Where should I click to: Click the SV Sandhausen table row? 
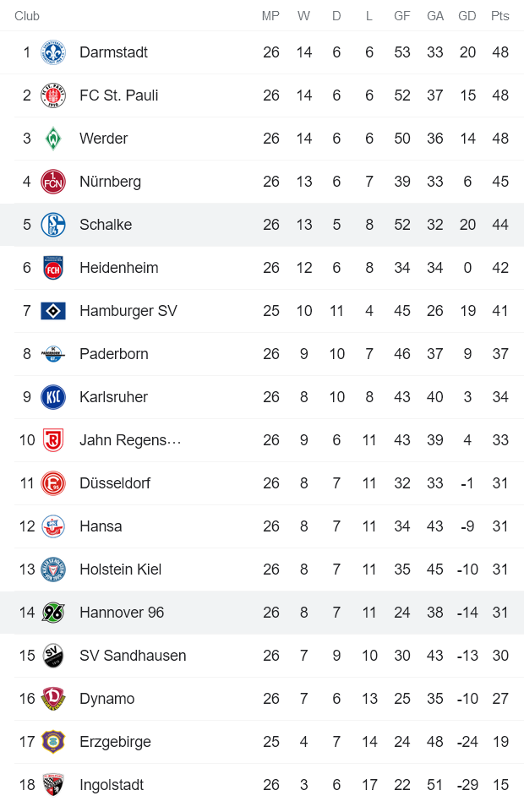pos(262,656)
